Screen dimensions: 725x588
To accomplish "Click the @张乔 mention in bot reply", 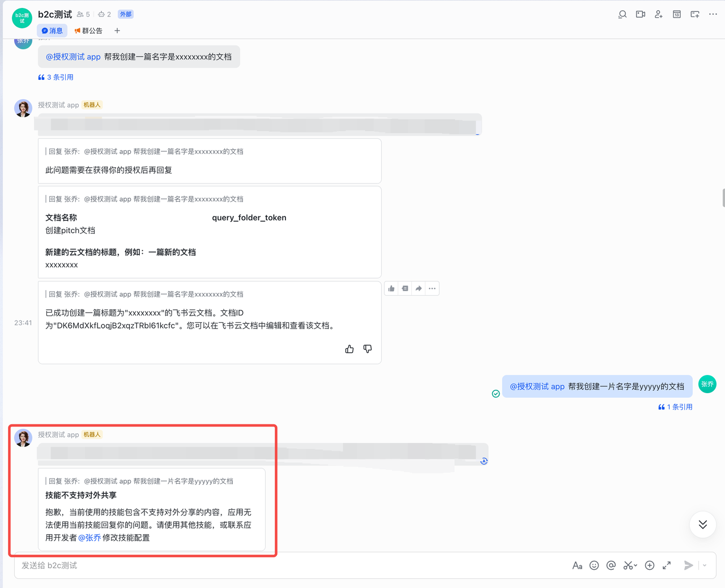I will point(89,538).
